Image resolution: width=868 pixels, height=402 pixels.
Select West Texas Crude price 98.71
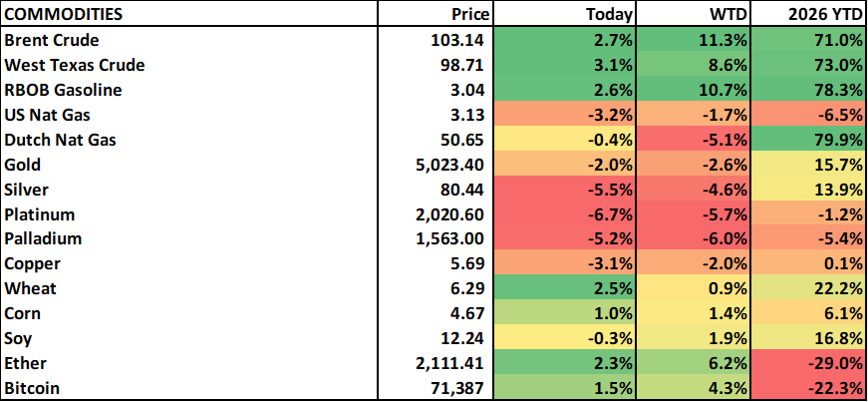(461, 65)
